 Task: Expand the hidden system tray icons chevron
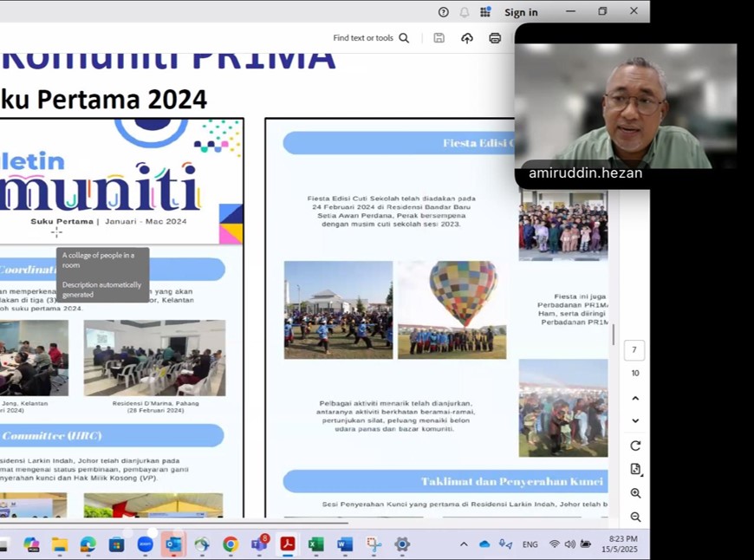click(x=464, y=544)
